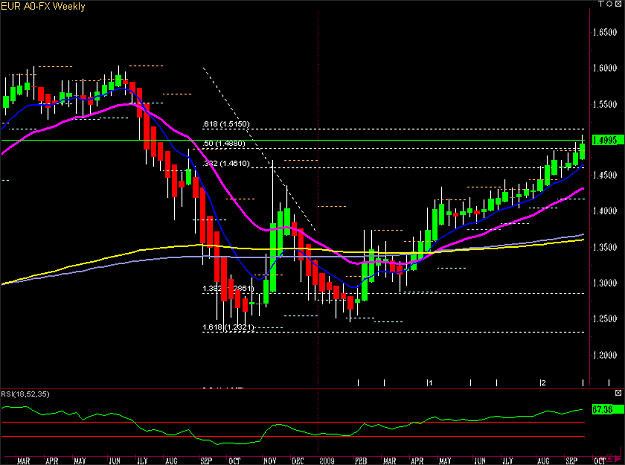Select the white dotted diagonal trendline from the June high
Viewport: 625px width, 465px height.
point(259,149)
